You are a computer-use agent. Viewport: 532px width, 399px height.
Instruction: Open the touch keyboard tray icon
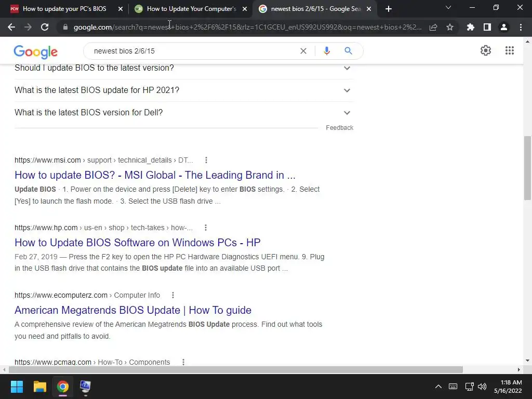point(453,387)
